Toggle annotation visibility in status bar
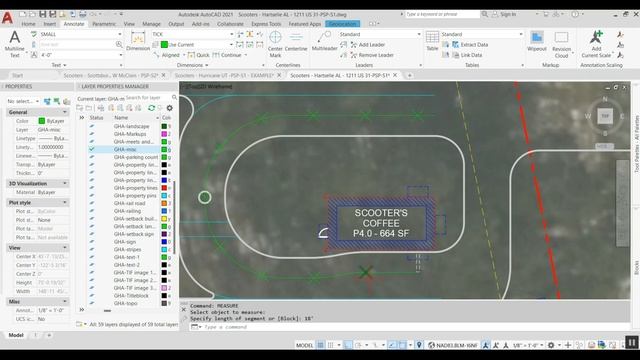 (486, 345)
